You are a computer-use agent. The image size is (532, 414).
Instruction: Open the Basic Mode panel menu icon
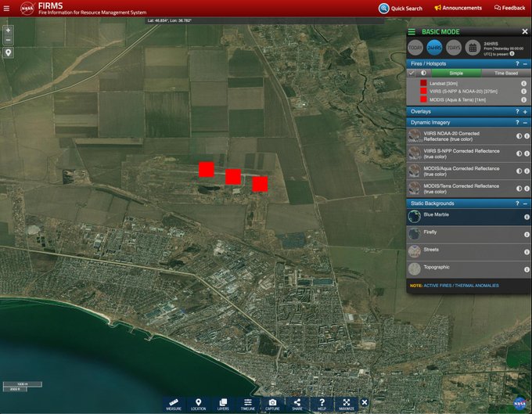click(x=412, y=32)
